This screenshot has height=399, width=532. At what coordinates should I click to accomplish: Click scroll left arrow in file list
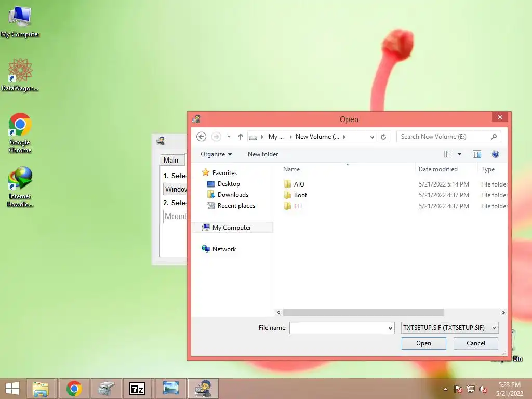pos(278,312)
